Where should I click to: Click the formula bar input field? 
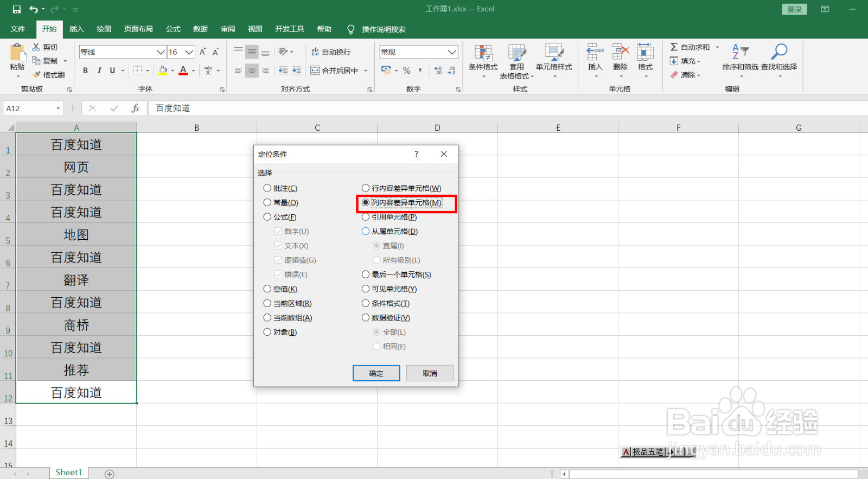(x=509, y=108)
